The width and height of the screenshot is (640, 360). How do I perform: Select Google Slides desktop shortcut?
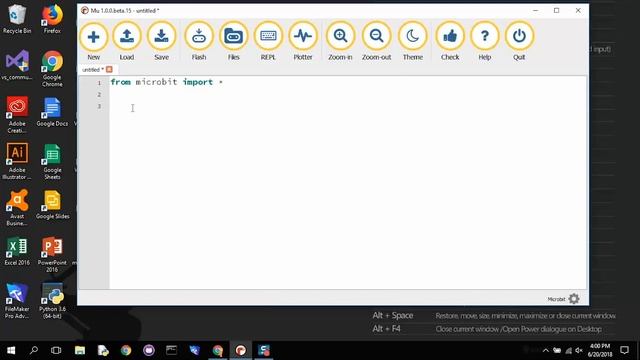tap(52, 205)
